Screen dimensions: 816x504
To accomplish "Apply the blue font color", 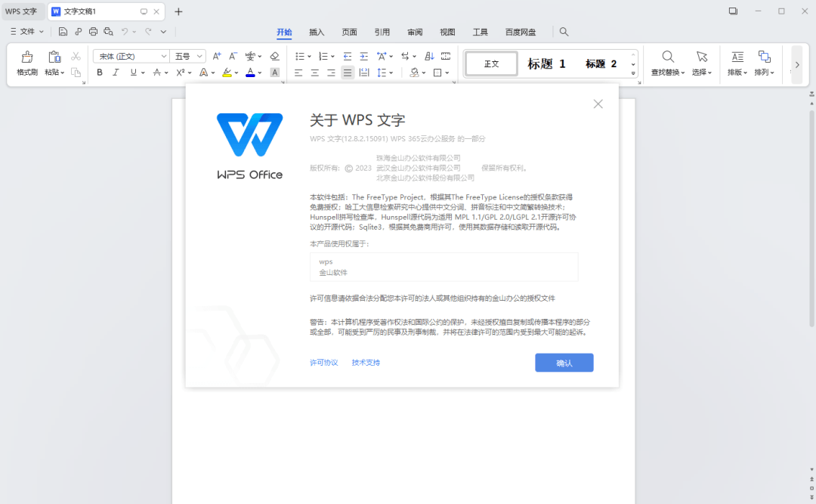I will [250, 73].
